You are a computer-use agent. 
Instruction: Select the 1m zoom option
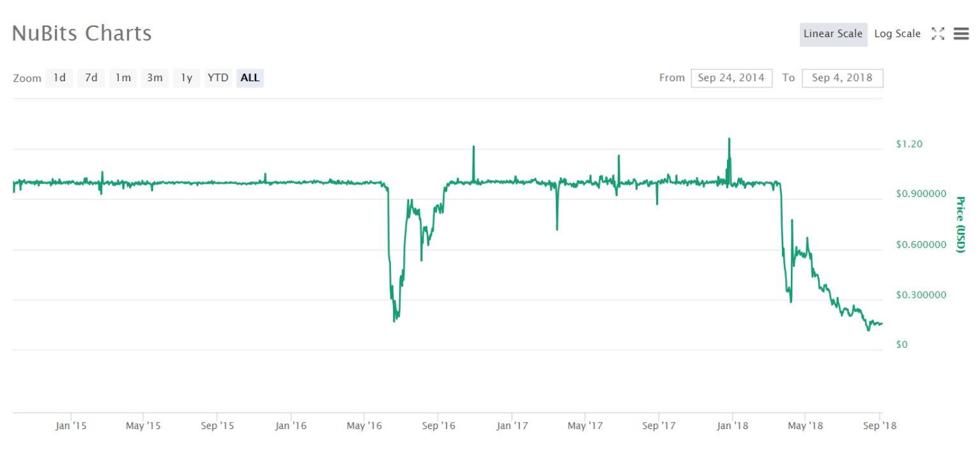(123, 78)
